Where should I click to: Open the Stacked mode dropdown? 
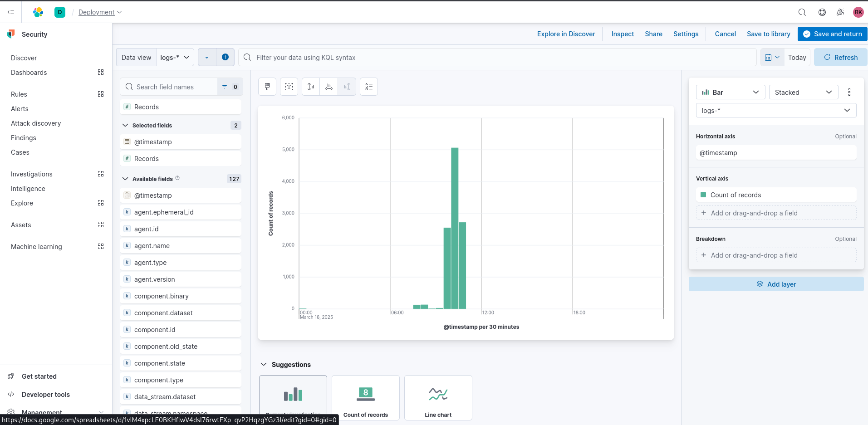[x=804, y=92]
